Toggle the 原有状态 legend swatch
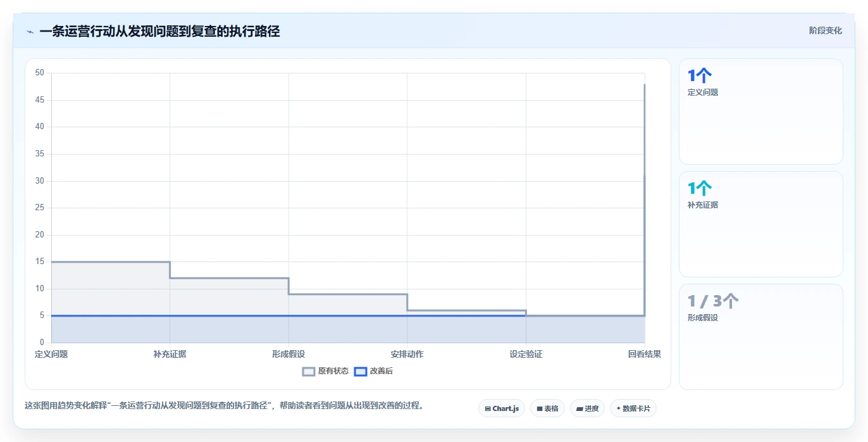Viewport: 868px width, 442px height. pos(309,371)
